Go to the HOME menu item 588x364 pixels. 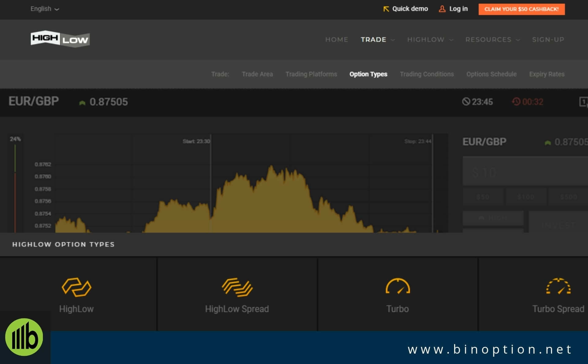(337, 39)
